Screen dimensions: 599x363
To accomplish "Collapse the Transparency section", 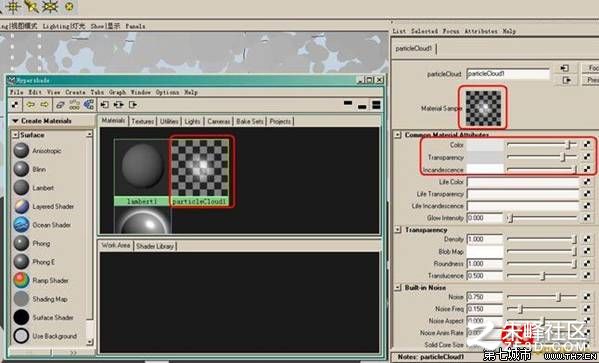I will [x=398, y=230].
